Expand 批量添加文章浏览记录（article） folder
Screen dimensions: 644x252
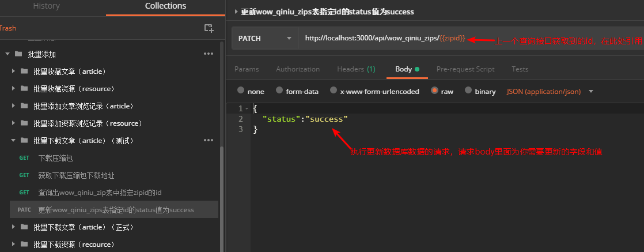(14, 106)
